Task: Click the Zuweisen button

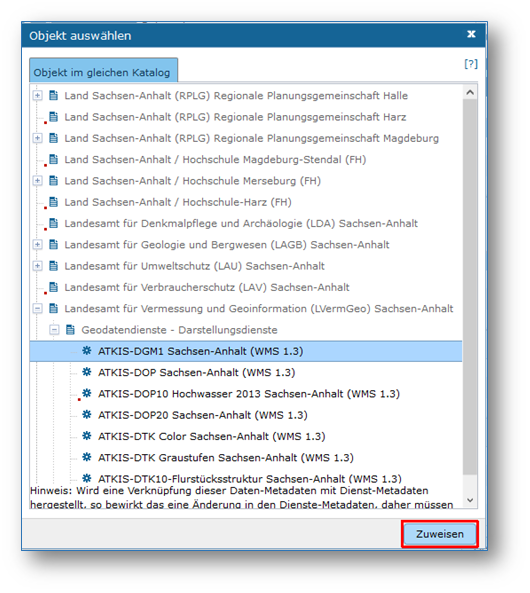Action: 440,534
